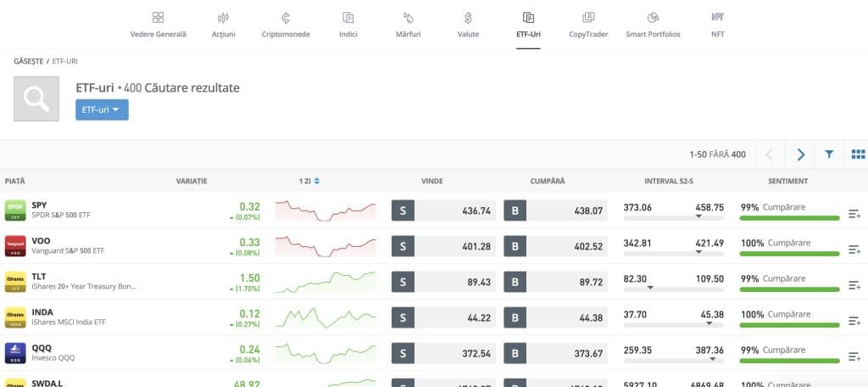This screenshot has width=868, height=387.
Task: Open the Criptomonede tab
Action: tap(286, 25)
